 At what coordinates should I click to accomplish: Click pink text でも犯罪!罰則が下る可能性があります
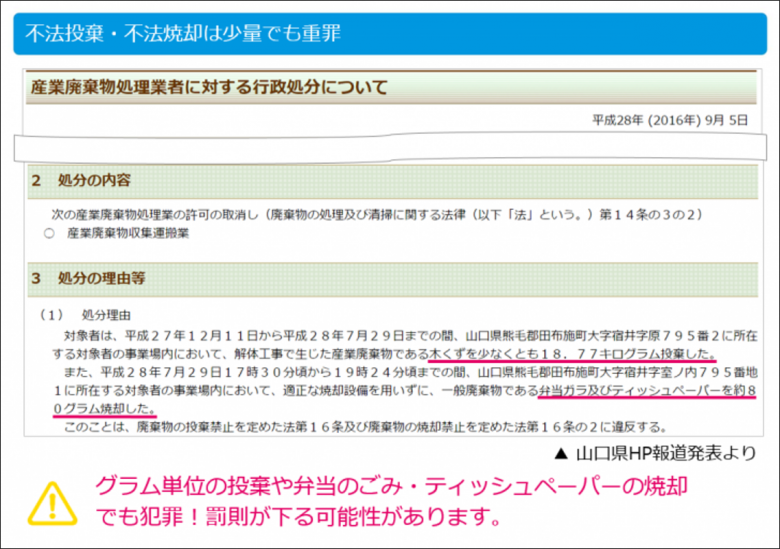click(298, 517)
